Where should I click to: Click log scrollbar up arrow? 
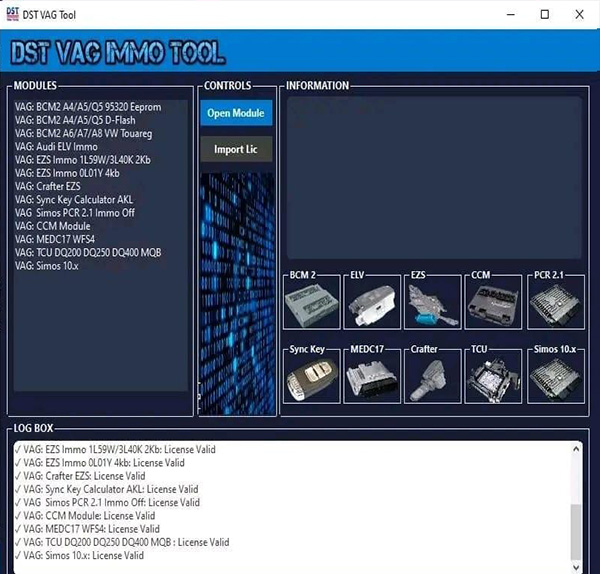pos(576,449)
